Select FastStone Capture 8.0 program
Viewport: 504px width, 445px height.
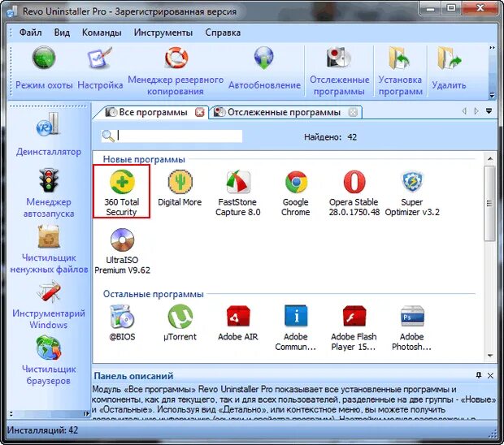coord(238,192)
